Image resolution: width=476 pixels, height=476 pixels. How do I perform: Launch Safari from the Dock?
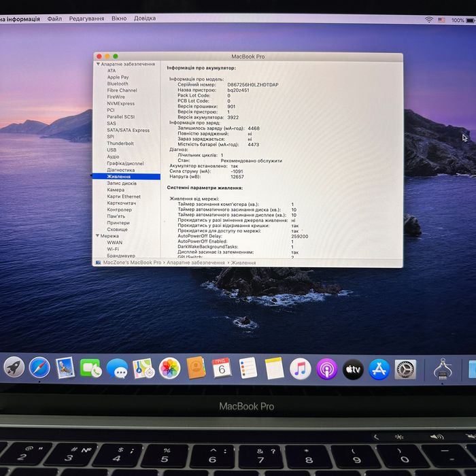click(39, 368)
